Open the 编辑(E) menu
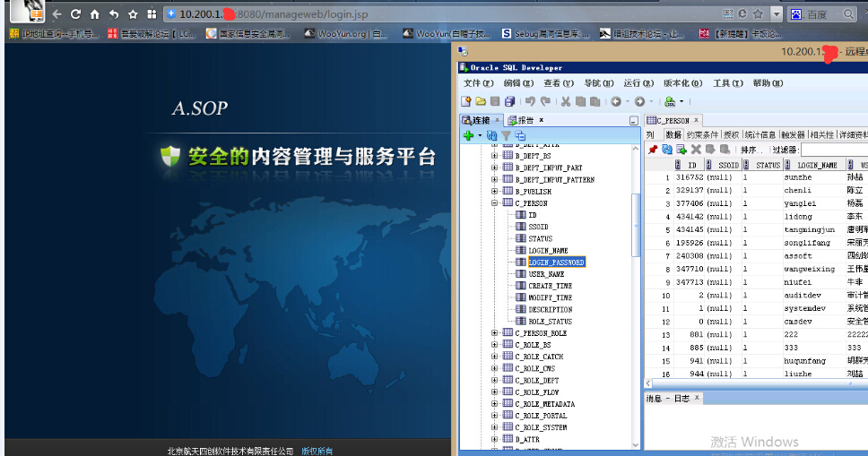868x456 pixels. [x=518, y=83]
